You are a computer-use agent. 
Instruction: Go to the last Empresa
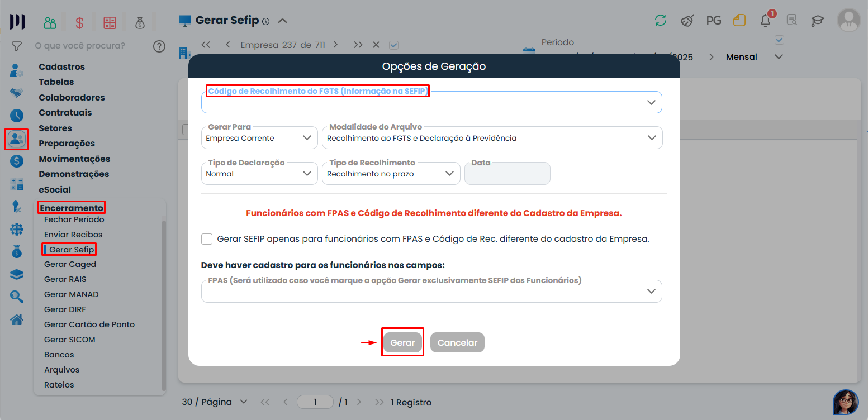pyautogui.click(x=358, y=45)
